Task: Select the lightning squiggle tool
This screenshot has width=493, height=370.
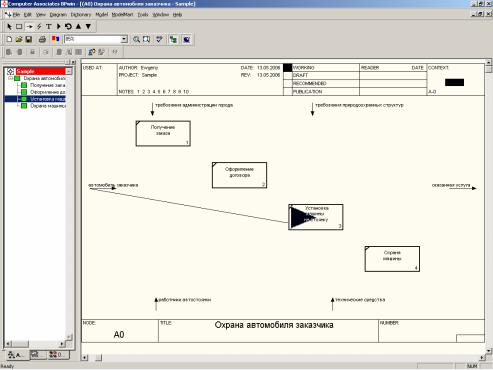Action: (39, 26)
